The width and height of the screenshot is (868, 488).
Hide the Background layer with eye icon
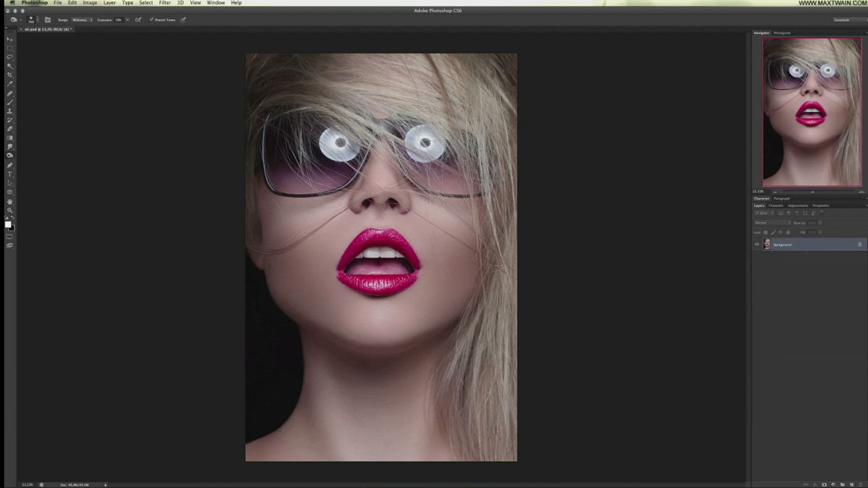click(x=757, y=244)
